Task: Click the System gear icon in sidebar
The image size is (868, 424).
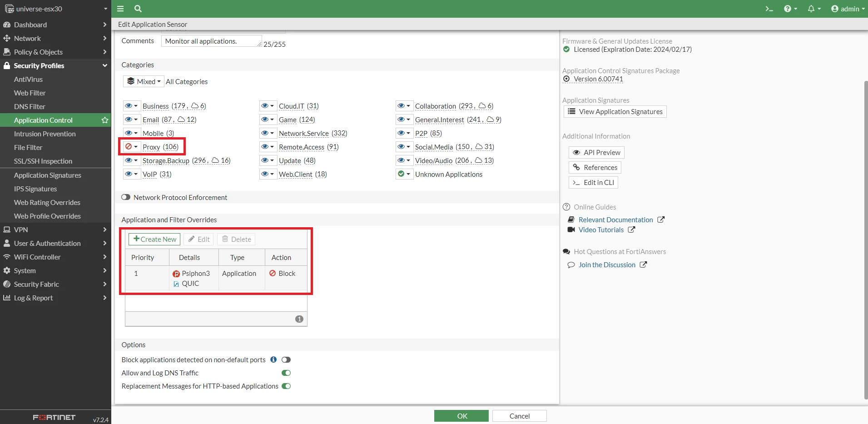Action: 7,270
